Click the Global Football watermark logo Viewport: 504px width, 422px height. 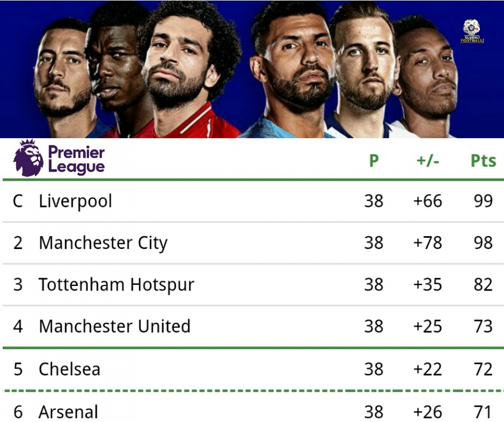[x=472, y=31]
